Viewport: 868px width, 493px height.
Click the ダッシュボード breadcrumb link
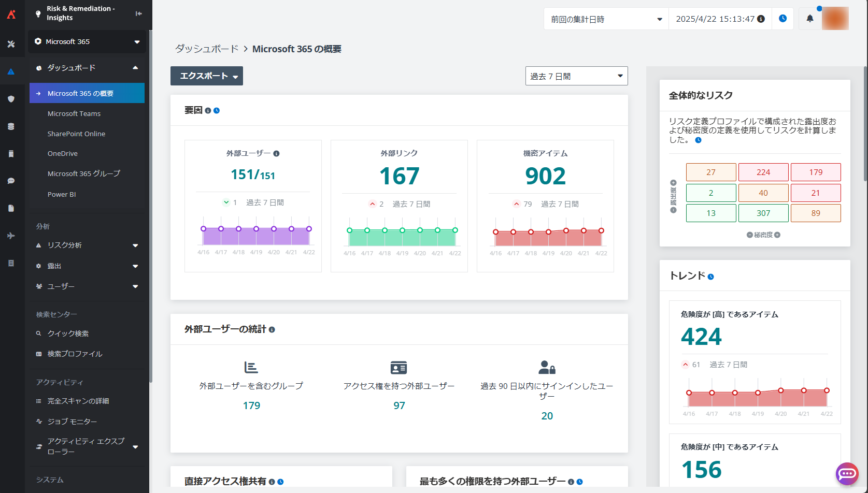tap(207, 49)
